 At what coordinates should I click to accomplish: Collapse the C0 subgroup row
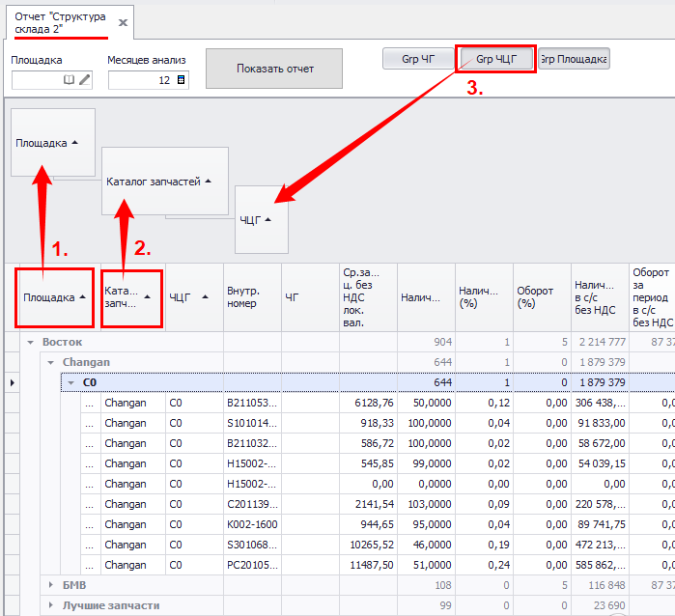pyautogui.click(x=70, y=383)
